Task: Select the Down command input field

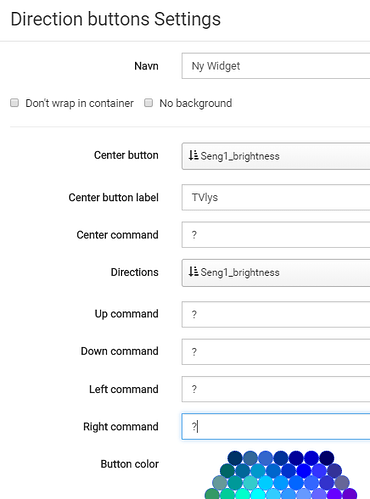Action: (276, 352)
